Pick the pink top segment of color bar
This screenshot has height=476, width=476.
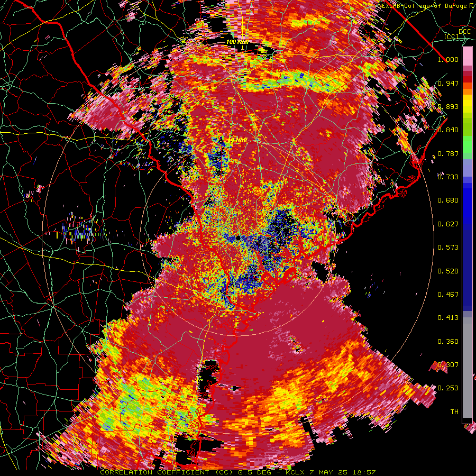coord(467,57)
